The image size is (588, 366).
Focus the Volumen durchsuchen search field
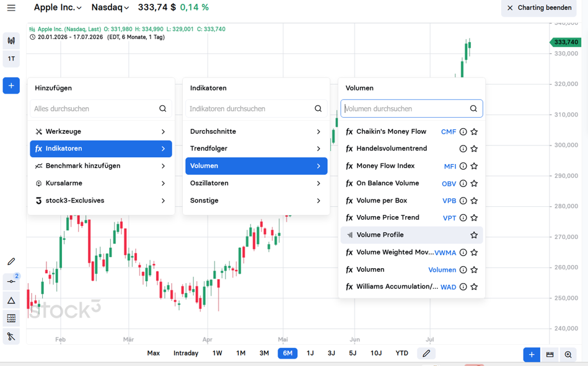[x=412, y=108]
